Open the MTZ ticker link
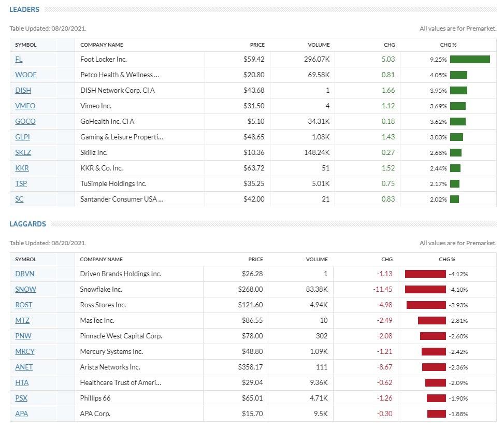The height and width of the screenshot is (427, 504). (22, 321)
